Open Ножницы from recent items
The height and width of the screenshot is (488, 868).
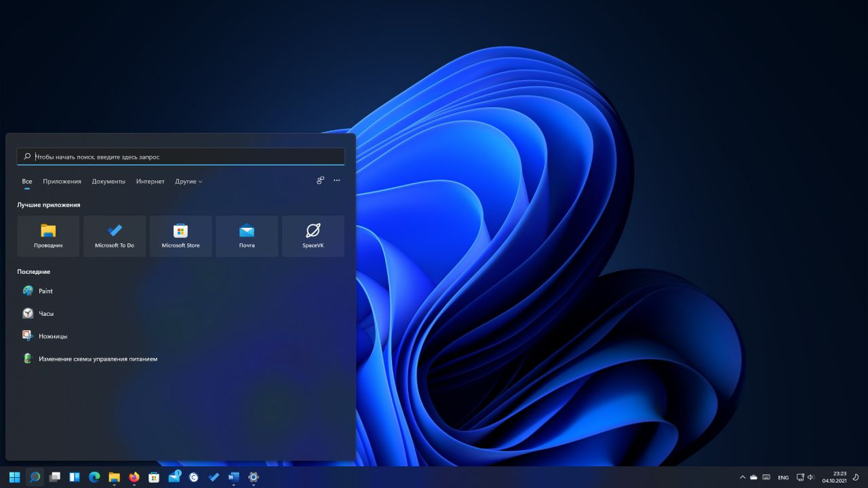pos(52,336)
